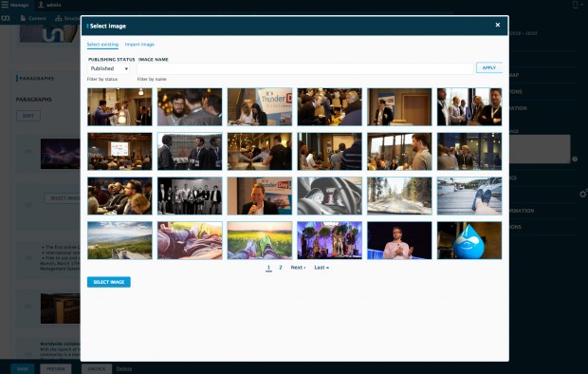Switch to the Import image tab

139,45
